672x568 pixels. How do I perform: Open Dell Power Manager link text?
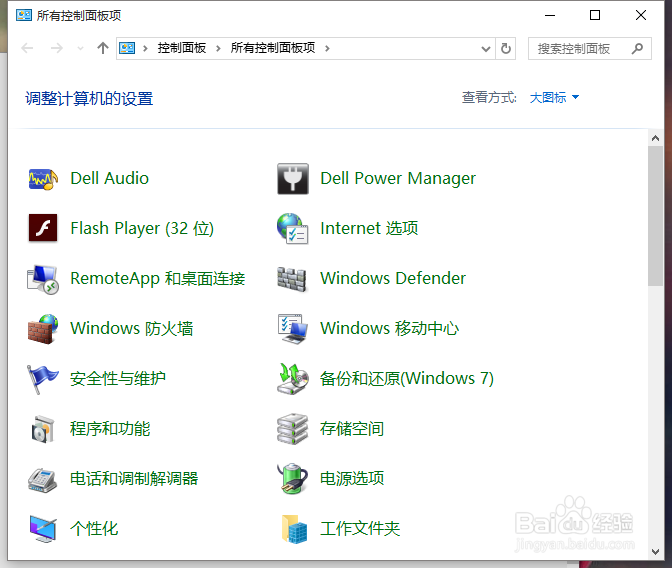(398, 178)
